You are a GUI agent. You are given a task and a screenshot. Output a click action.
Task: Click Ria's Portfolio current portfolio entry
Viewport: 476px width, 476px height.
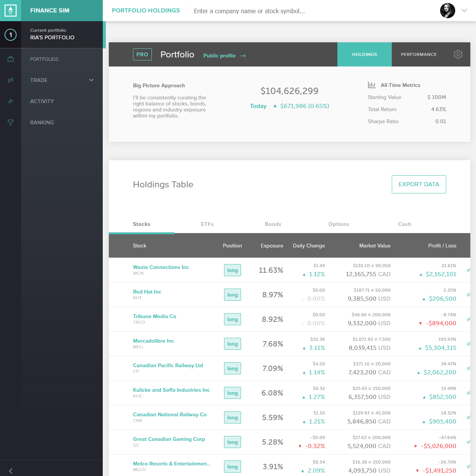pos(62,34)
